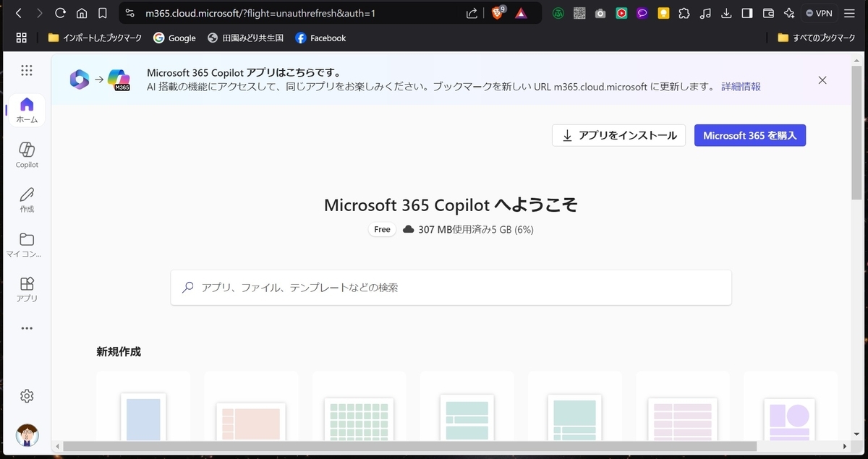
Task: Click the horizontal scrollbar at bottom
Action: coord(409,446)
